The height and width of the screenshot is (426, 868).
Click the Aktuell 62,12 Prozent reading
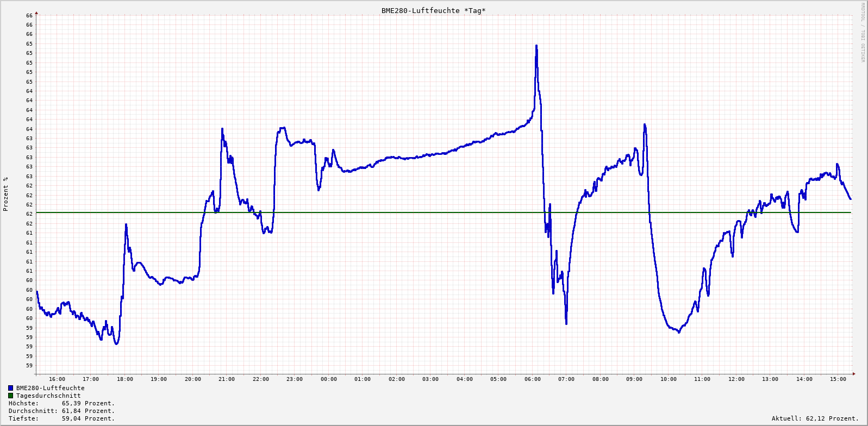coord(815,418)
